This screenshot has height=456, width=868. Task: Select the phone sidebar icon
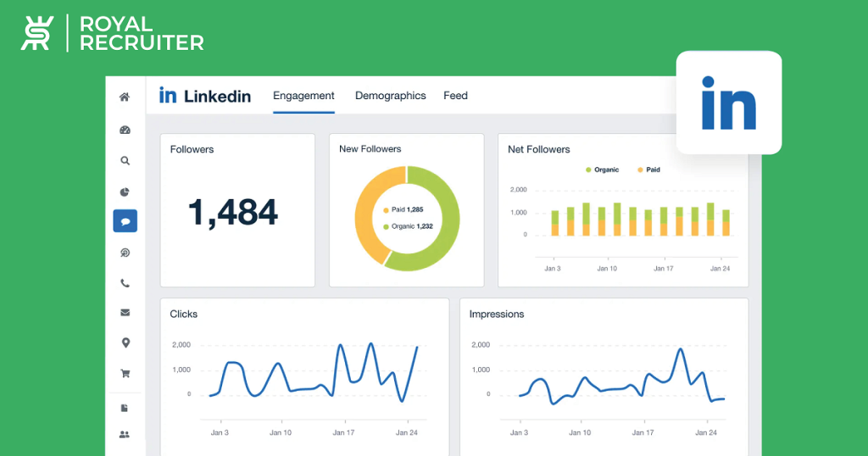[125, 283]
